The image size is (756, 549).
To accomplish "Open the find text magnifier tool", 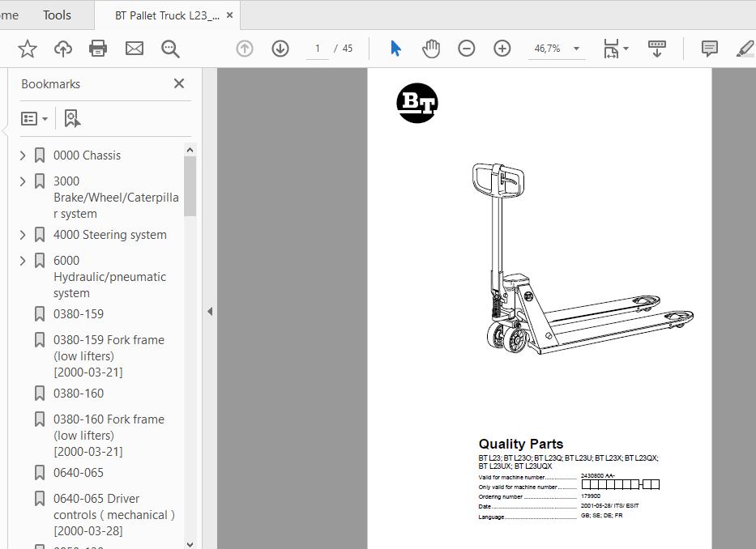I will (170, 49).
